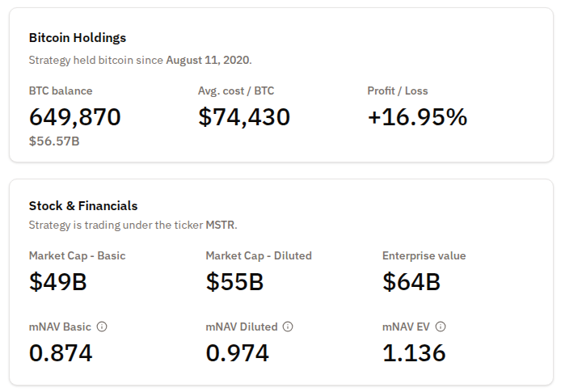The width and height of the screenshot is (561, 392).
Task: Click the Profit / Loss label
Action: click(399, 91)
